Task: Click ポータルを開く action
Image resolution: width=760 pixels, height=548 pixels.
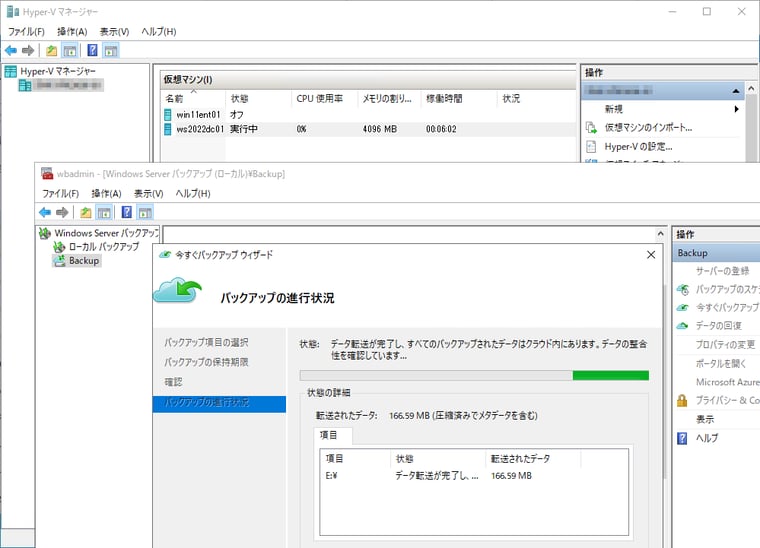Action: coord(721,363)
